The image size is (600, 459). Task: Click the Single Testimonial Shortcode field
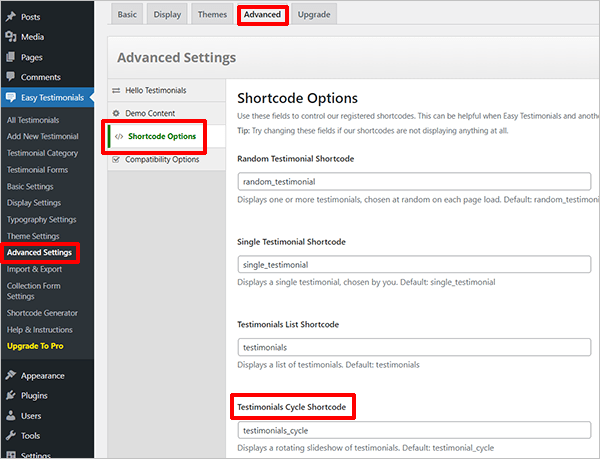[x=414, y=264]
